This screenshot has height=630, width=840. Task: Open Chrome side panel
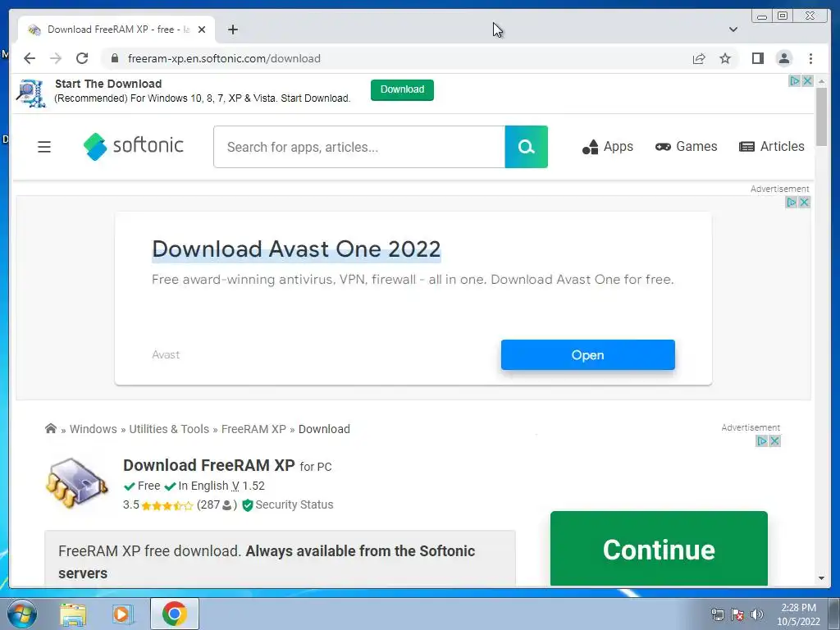coord(757,58)
